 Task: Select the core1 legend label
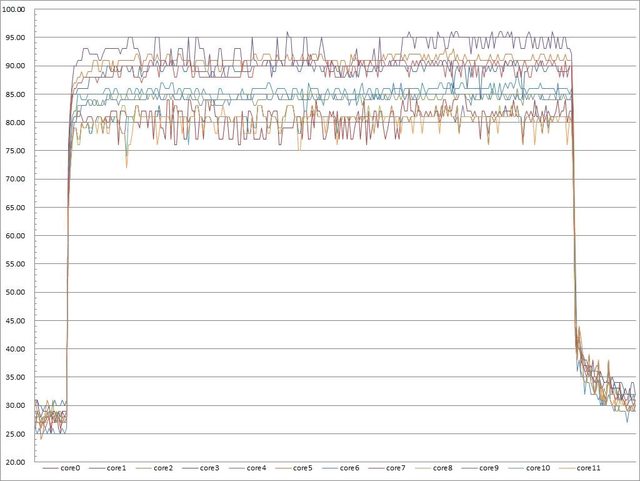[x=115, y=467]
